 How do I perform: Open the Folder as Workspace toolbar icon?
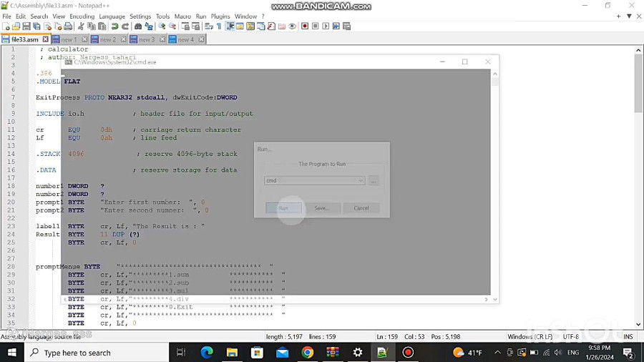click(x=282, y=26)
